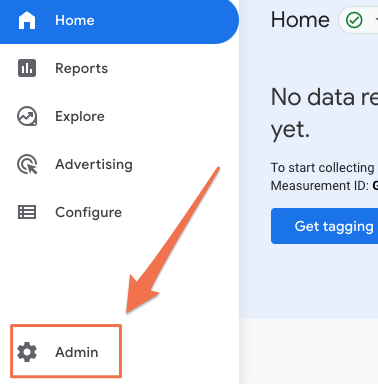The image size is (378, 384).
Task: Click the Advertising cursor target icon
Action: tap(27, 164)
